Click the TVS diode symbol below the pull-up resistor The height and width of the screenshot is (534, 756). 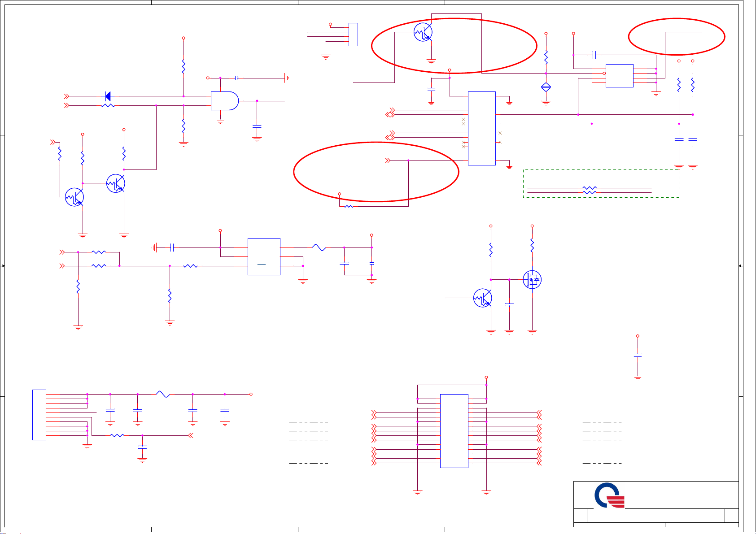point(546,87)
